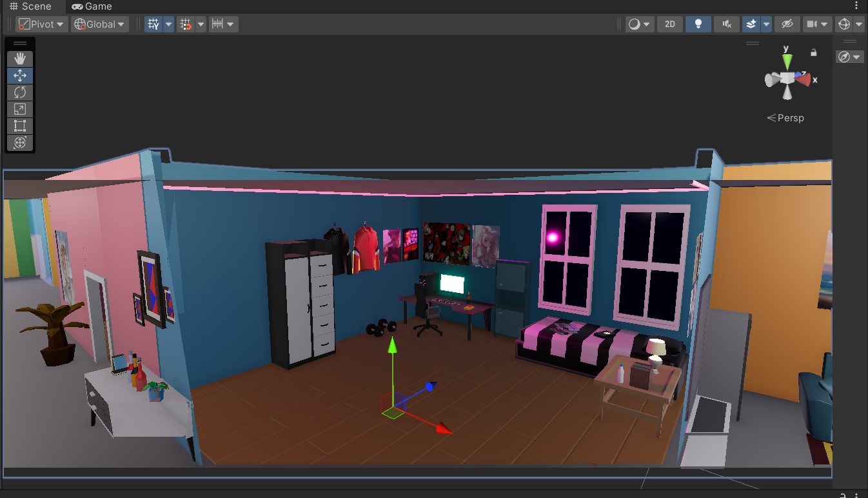The height and width of the screenshot is (498, 868).
Task: Toggle scene lighting
Action: pyautogui.click(x=698, y=24)
